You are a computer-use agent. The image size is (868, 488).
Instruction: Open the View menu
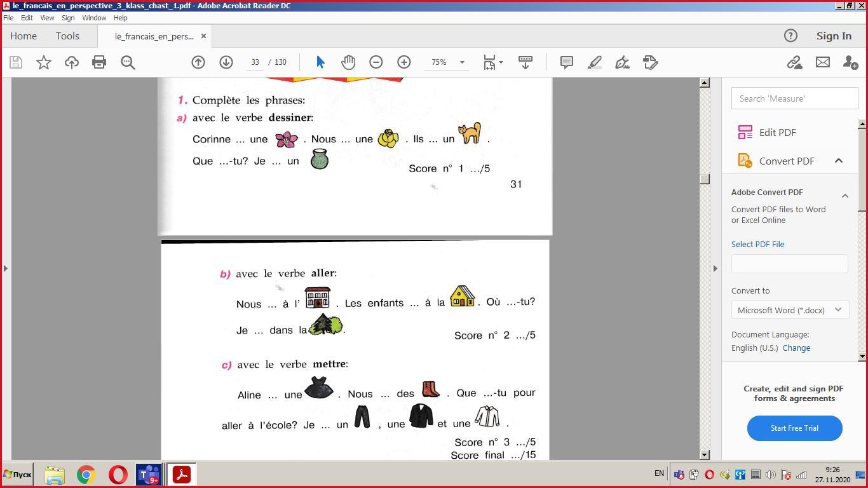click(x=47, y=18)
